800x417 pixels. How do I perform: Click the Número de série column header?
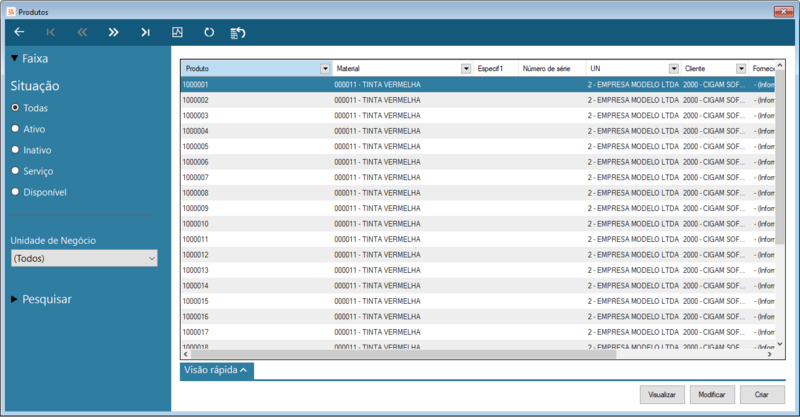pos(552,68)
